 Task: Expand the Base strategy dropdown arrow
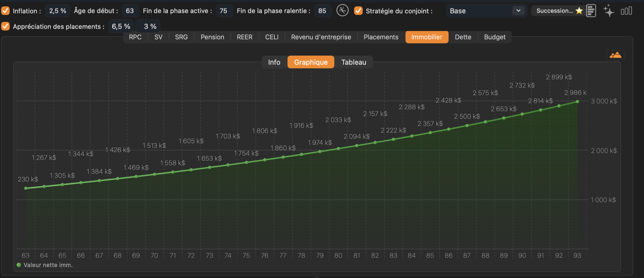pyautogui.click(x=518, y=11)
